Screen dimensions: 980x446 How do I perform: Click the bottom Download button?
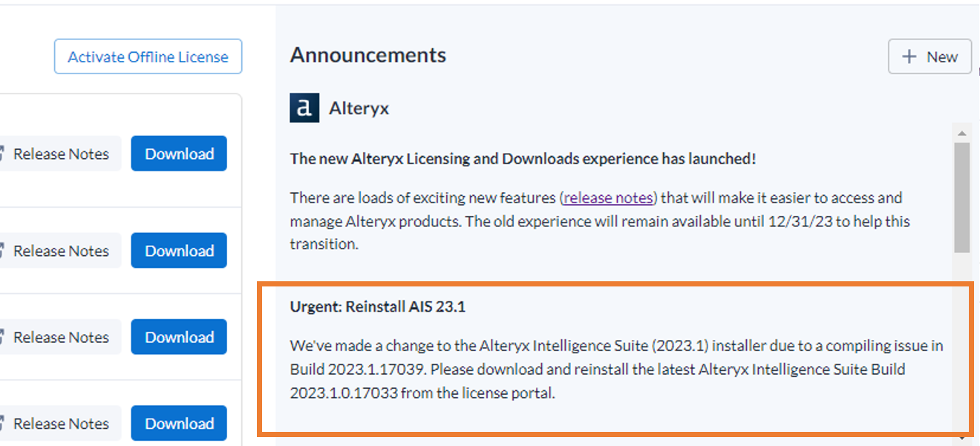(x=178, y=423)
